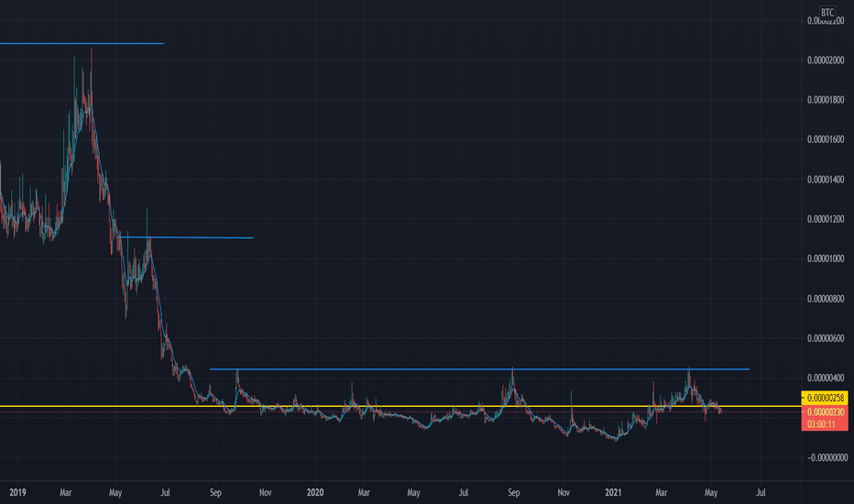The width and height of the screenshot is (854, 504).
Task: Click the 0.00001000 price axis label
Action: pyautogui.click(x=826, y=258)
